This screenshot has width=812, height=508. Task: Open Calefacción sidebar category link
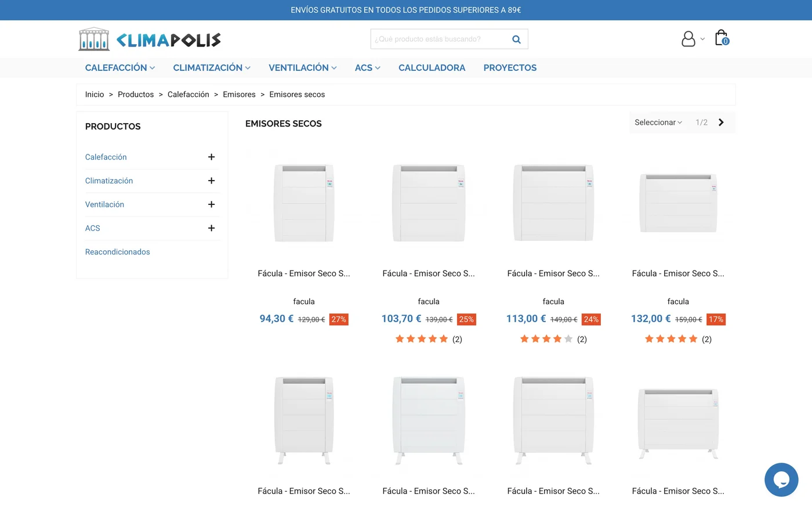pyautogui.click(x=106, y=157)
